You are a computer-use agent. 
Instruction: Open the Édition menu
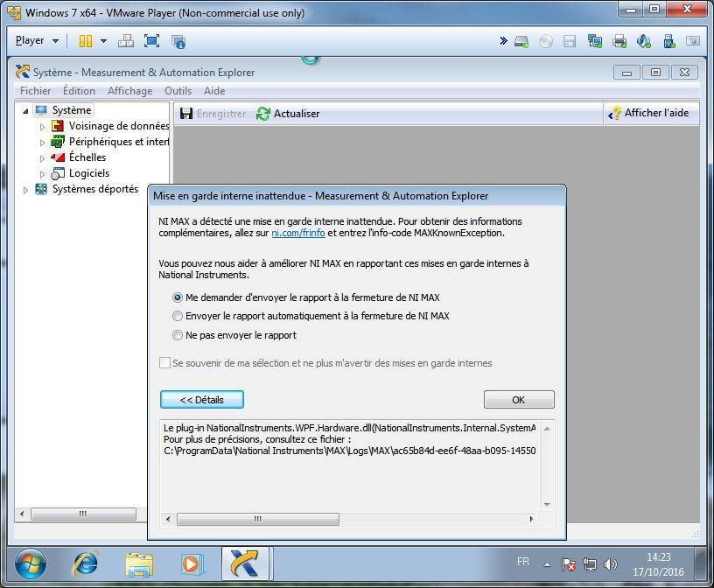[79, 91]
